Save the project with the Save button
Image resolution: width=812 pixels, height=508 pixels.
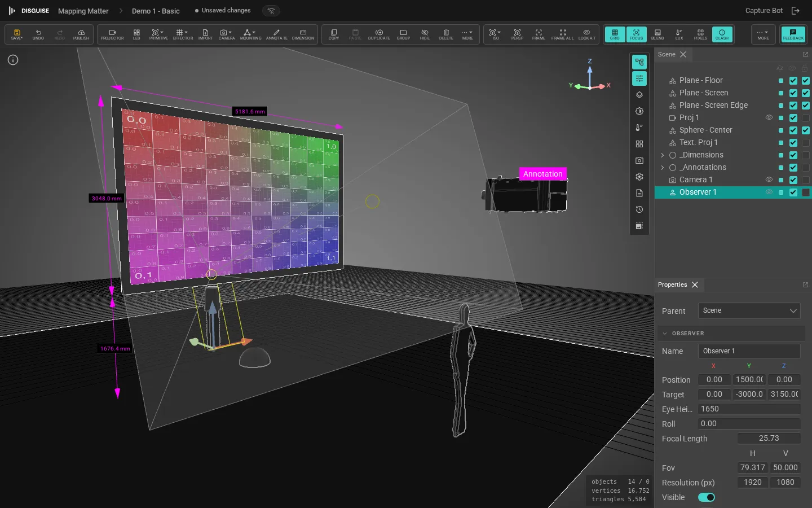coord(17,34)
